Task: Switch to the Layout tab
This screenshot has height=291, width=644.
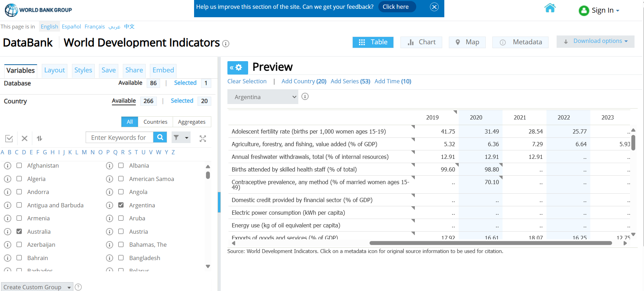Action: (x=54, y=70)
